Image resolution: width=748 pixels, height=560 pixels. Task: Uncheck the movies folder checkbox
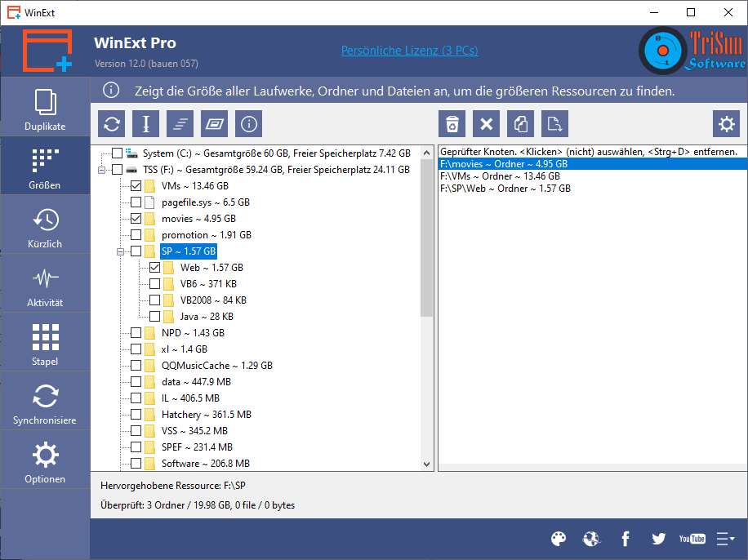[136, 219]
